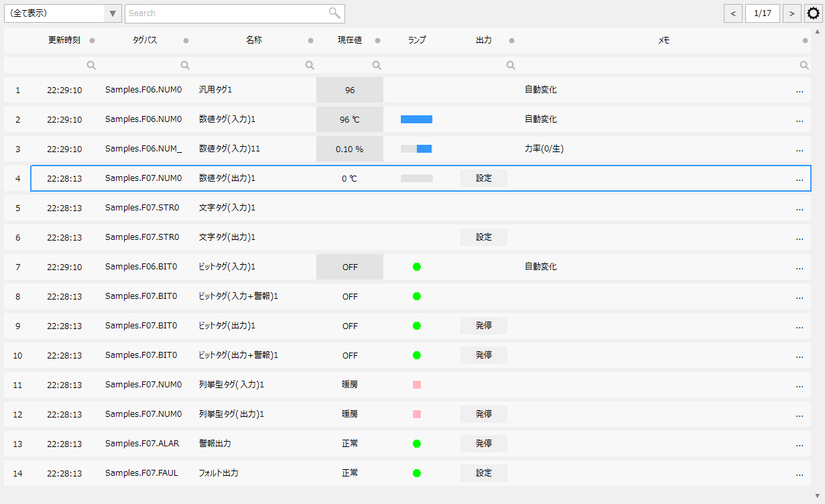Click the メモ column filter magnifier
The image size is (825, 504).
point(804,64)
